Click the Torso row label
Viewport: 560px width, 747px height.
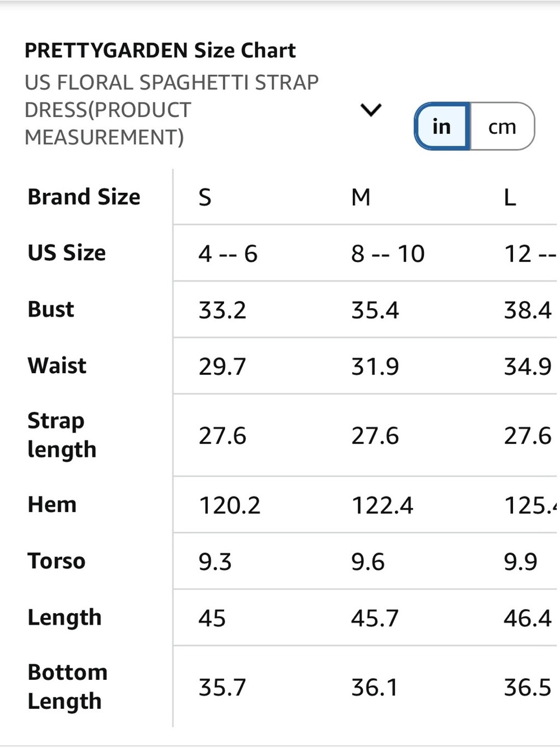click(x=57, y=561)
